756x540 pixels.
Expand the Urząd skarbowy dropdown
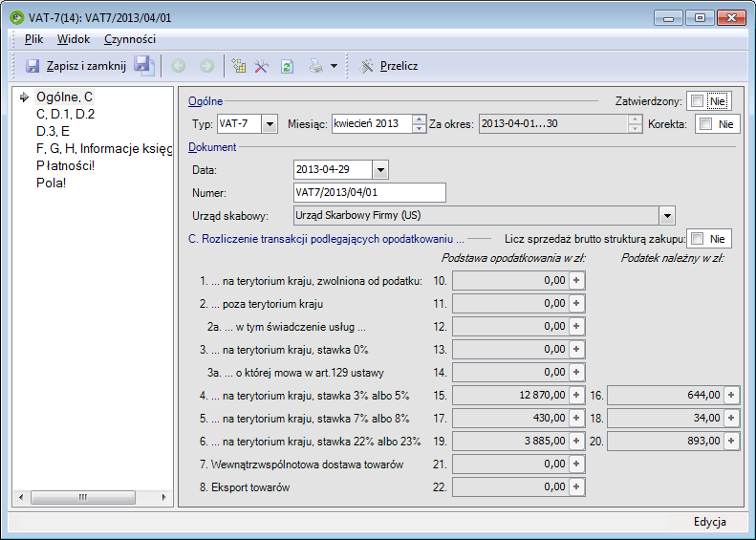[x=667, y=215]
